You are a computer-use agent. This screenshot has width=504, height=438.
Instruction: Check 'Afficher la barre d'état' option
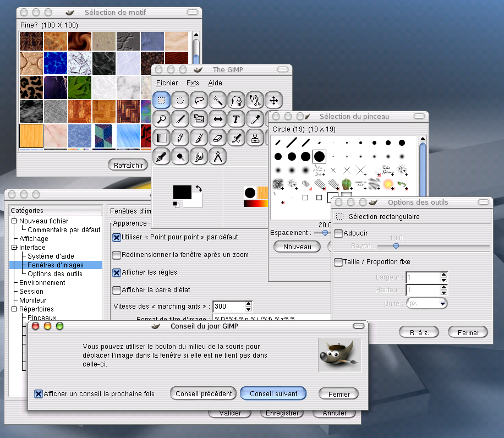(x=116, y=291)
